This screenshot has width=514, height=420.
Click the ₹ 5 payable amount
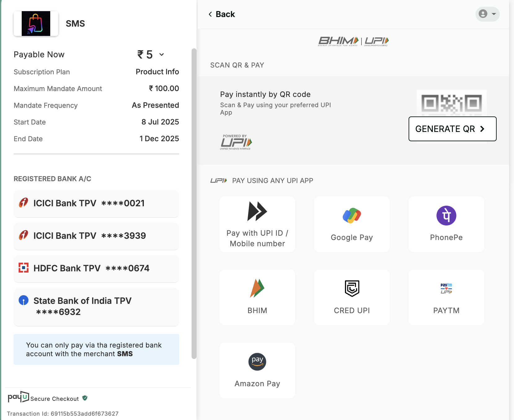tap(145, 55)
